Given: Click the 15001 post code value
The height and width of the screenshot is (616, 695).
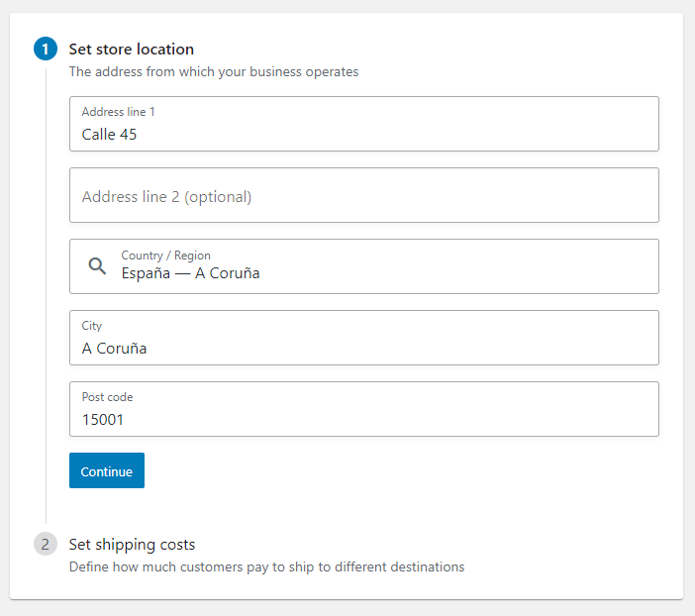Looking at the screenshot, I should pyautogui.click(x=102, y=420).
